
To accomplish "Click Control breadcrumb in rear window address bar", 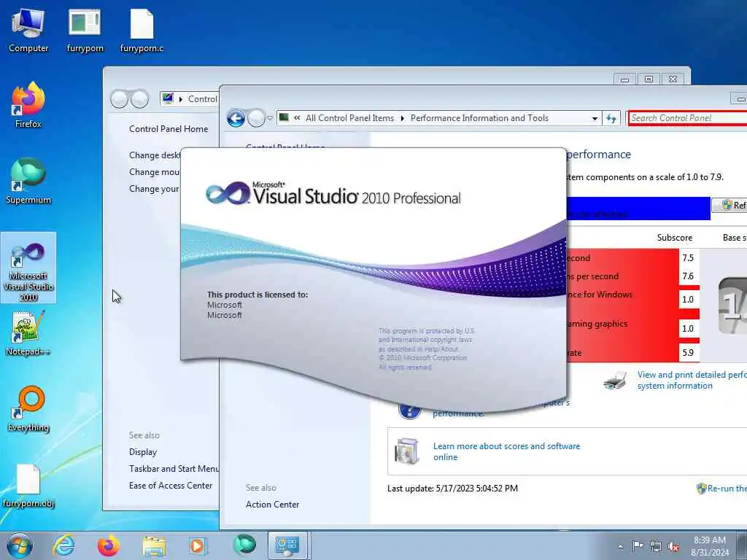I will pyautogui.click(x=203, y=99).
